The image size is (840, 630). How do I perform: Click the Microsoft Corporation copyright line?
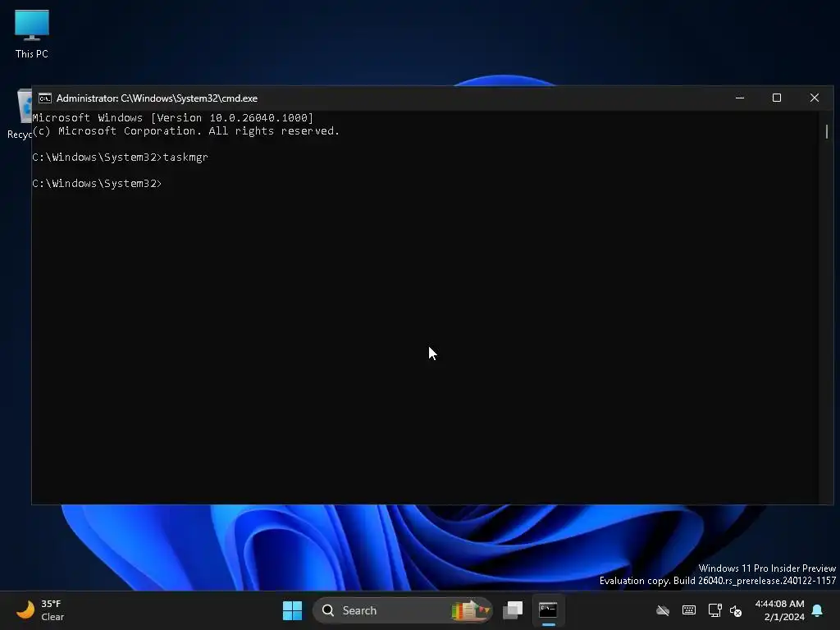coord(186,131)
